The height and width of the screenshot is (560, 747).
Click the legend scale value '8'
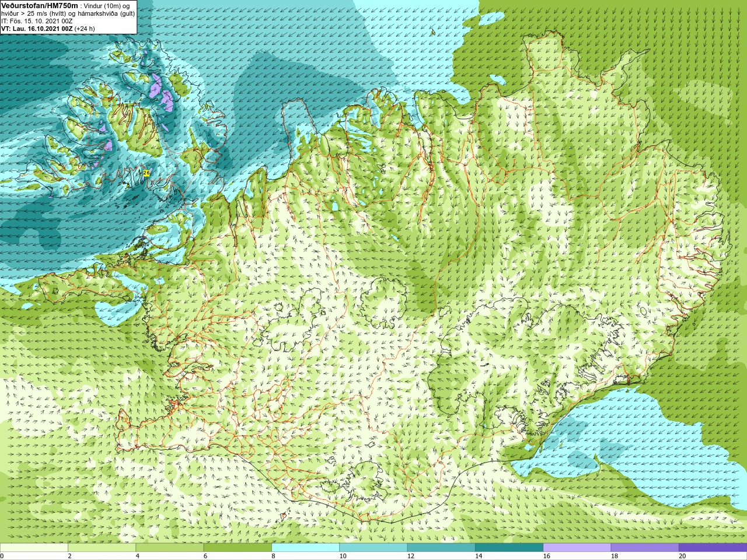coord(273,556)
